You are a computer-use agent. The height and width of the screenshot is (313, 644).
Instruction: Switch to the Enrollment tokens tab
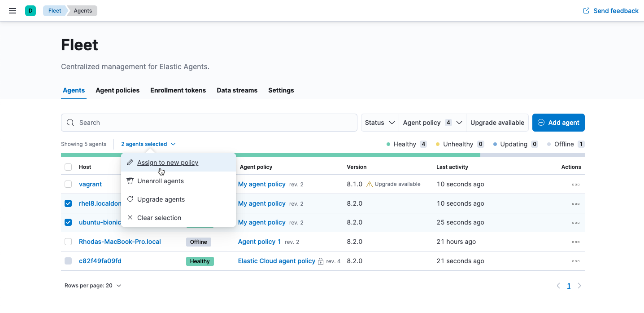pos(178,90)
